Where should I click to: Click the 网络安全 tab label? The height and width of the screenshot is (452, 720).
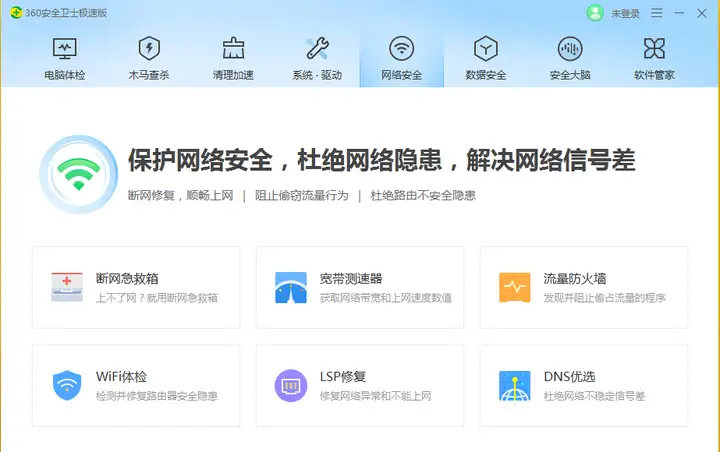click(401, 75)
